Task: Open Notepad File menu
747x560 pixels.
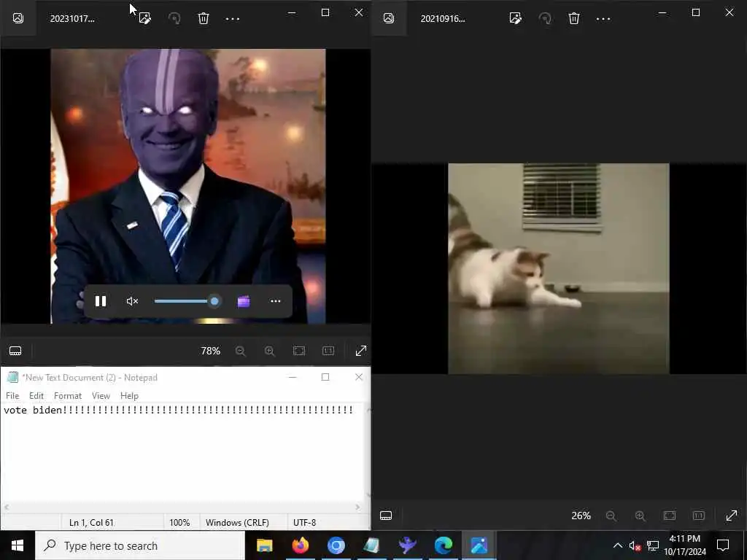Action: pyautogui.click(x=12, y=396)
